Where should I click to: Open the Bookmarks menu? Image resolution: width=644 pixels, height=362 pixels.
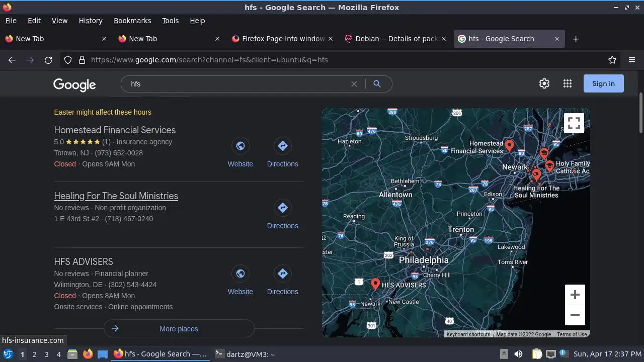[132, 21]
